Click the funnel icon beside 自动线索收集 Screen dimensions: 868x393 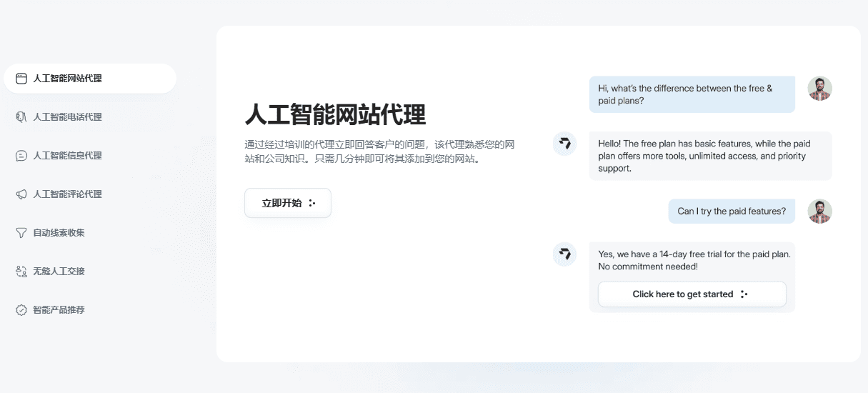[x=21, y=233]
